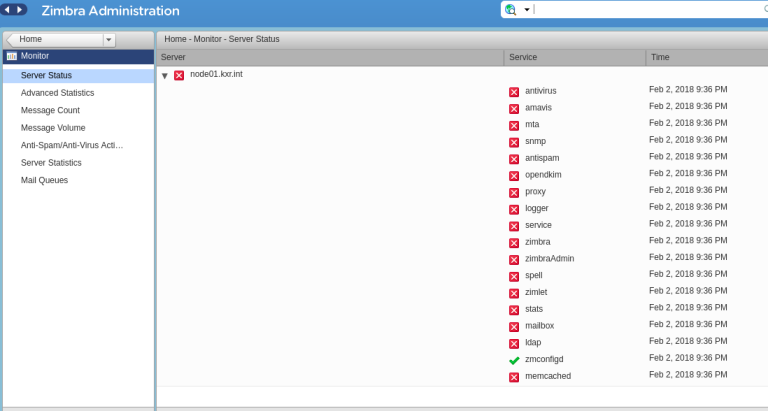The height and width of the screenshot is (411, 768).
Task: Click the zimlet failed status icon
Action: [514, 293]
